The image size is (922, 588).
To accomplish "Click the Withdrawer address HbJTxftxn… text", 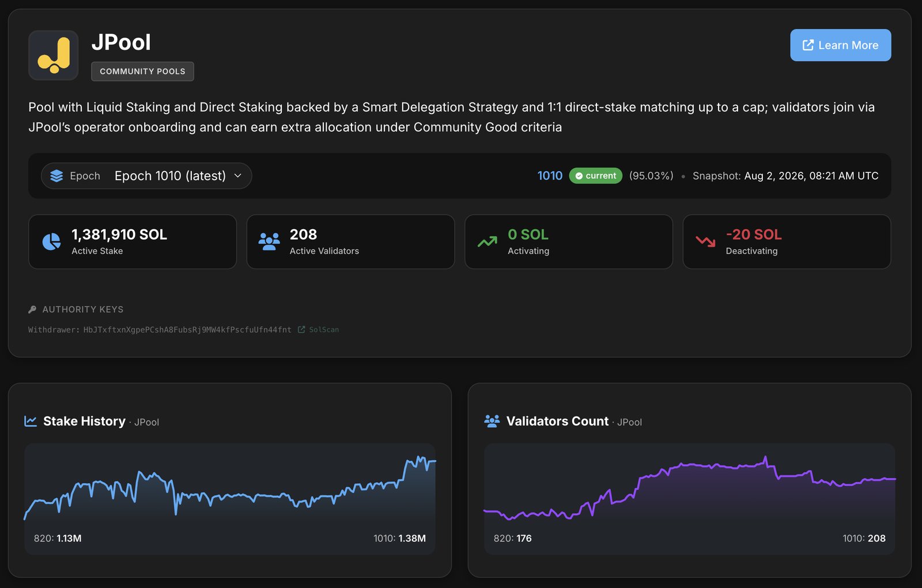I will [x=187, y=330].
